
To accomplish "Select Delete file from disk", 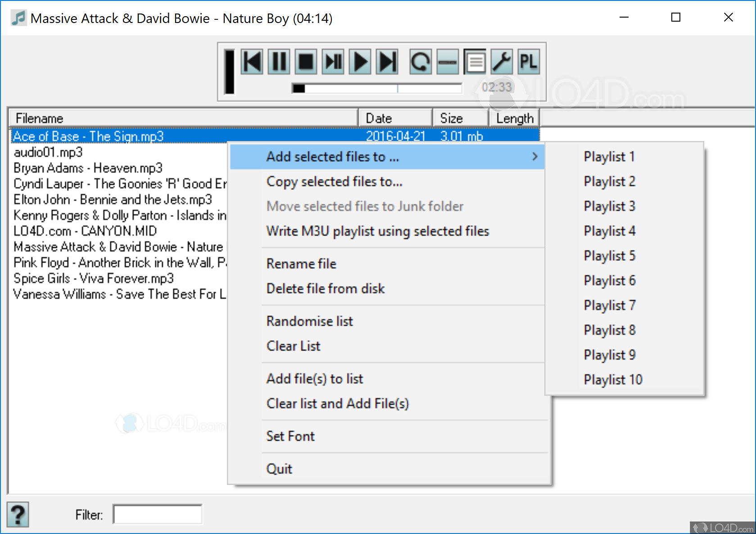I will pos(387,288).
